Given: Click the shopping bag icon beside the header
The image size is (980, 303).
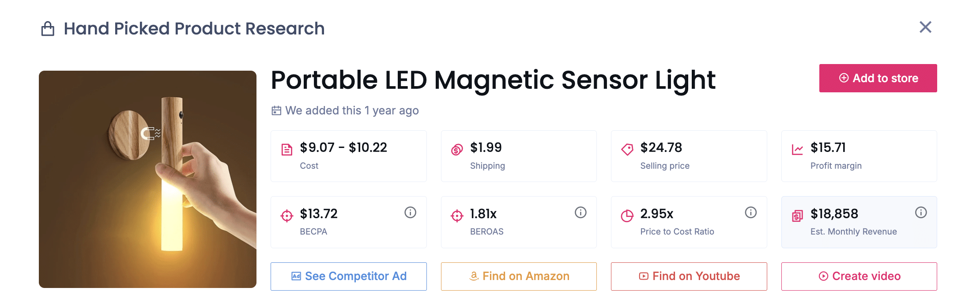Looking at the screenshot, I should [x=47, y=28].
